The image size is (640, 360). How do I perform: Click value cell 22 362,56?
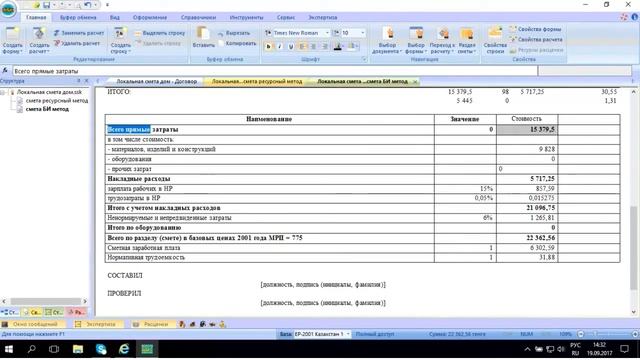(527, 238)
